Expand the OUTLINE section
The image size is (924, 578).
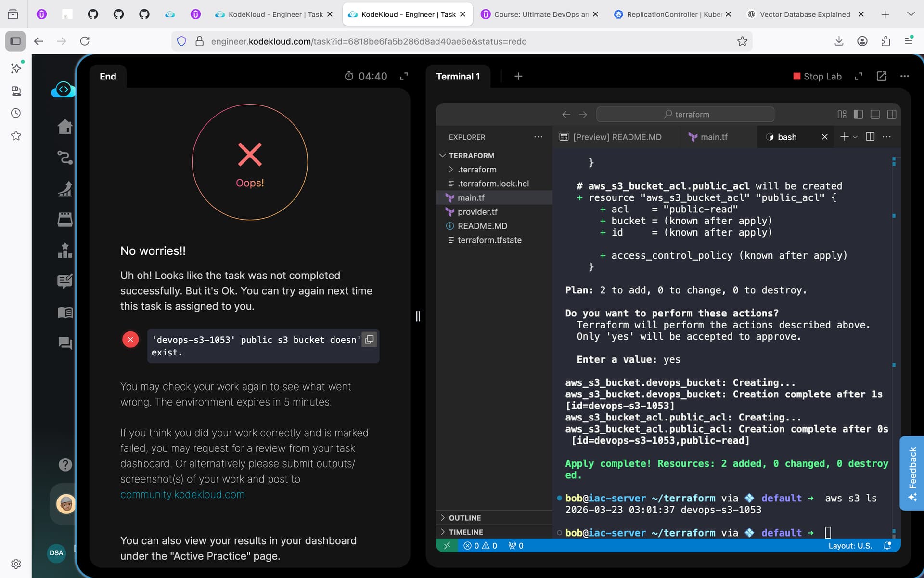click(x=464, y=518)
